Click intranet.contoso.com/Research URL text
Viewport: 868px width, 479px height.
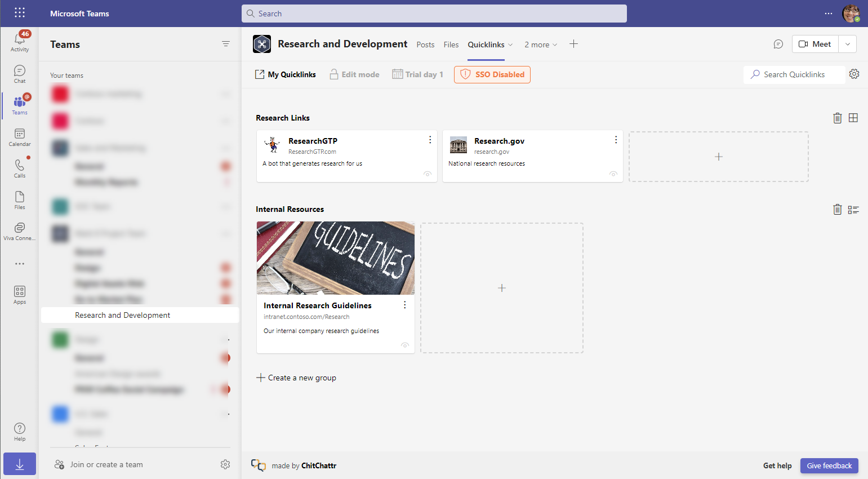306,317
